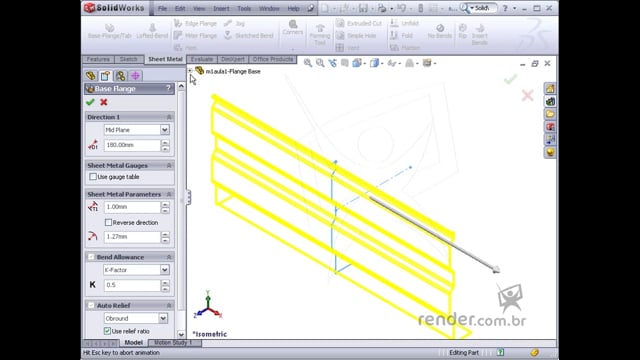Image resolution: width=640 pixels, height=360 pixels.
Task: Collapse the Sheet Metal Parameters section
Action: [169, 194]
